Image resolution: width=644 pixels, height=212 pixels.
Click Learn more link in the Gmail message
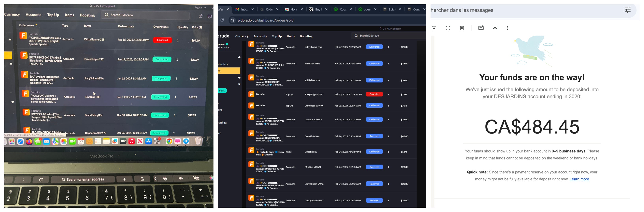579,179
